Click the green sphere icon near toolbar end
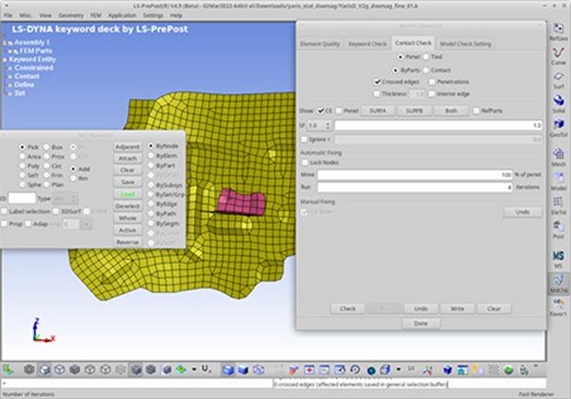Screen dimensions: 571x399 click(509, 370)
